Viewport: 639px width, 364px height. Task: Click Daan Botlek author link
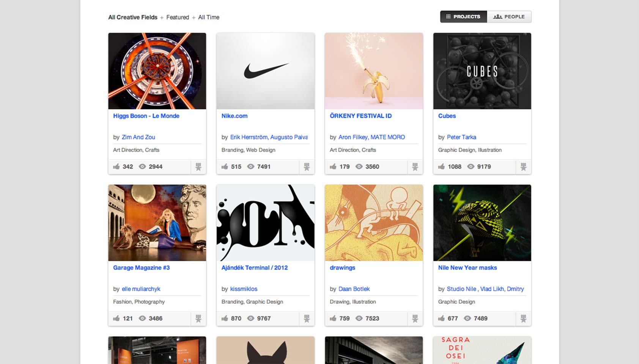[x=354, y=289]
